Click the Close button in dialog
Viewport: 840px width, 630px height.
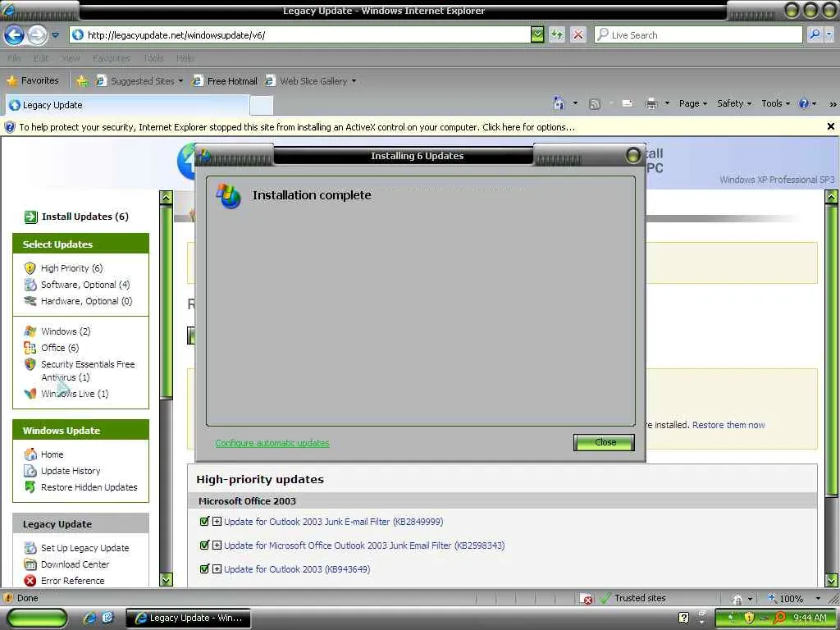(x=605, y=442)
